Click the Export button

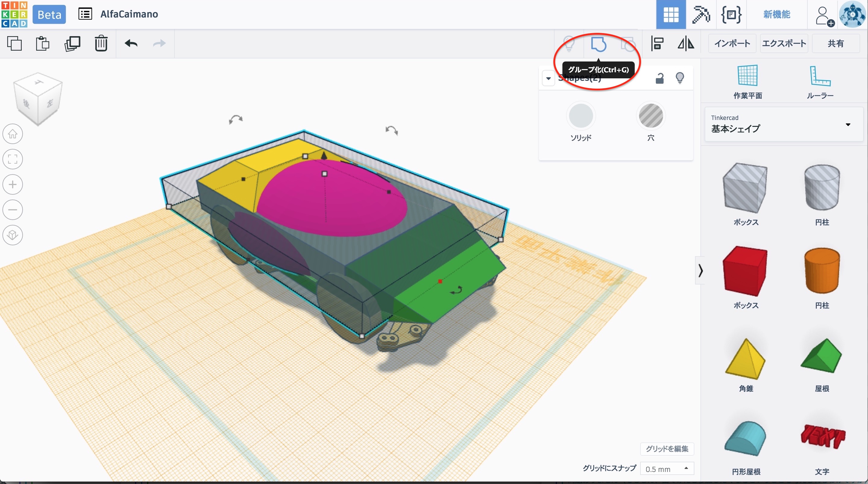pyautogui.click(x=784, y=43)
